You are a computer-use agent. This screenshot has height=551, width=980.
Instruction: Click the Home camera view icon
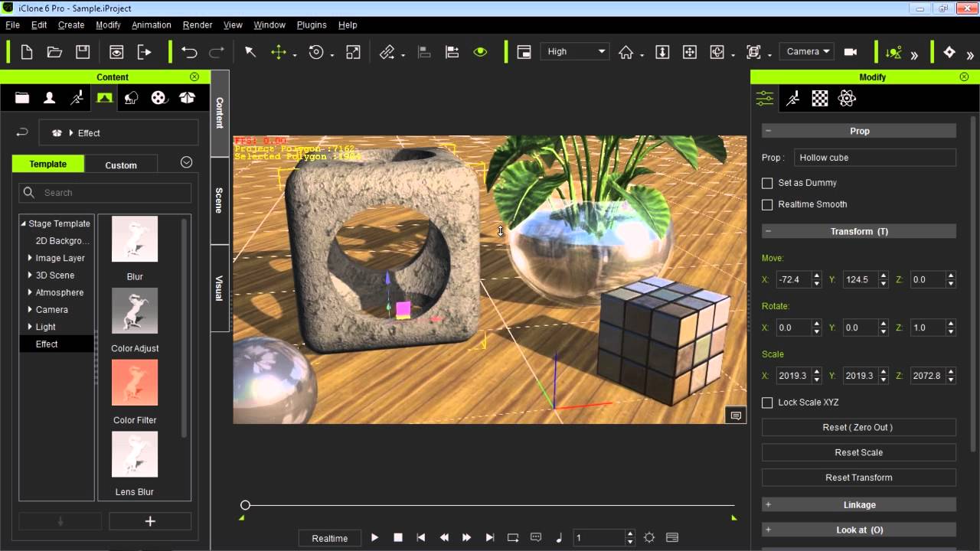626,52
